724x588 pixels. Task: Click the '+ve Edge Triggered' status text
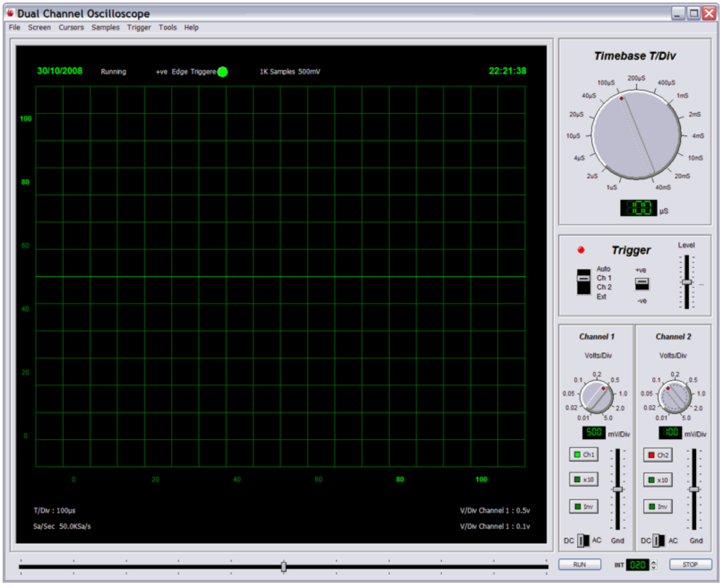(185, 72)
